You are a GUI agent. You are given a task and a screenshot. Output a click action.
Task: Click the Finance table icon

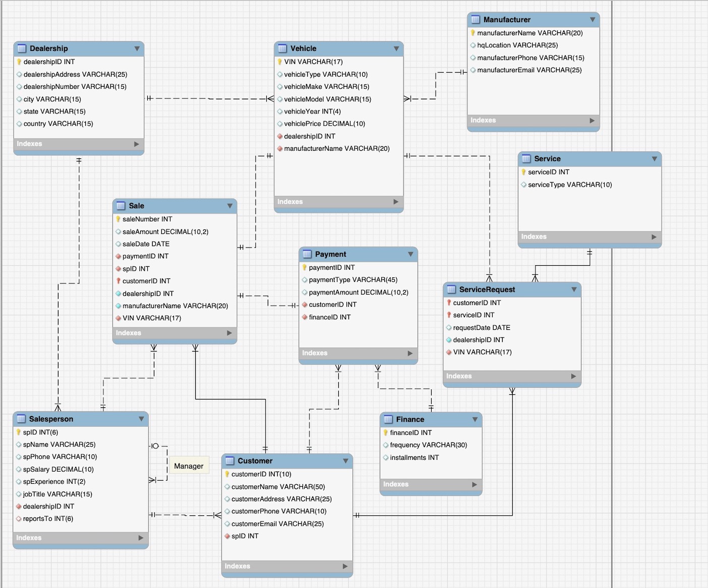[388, 420]
